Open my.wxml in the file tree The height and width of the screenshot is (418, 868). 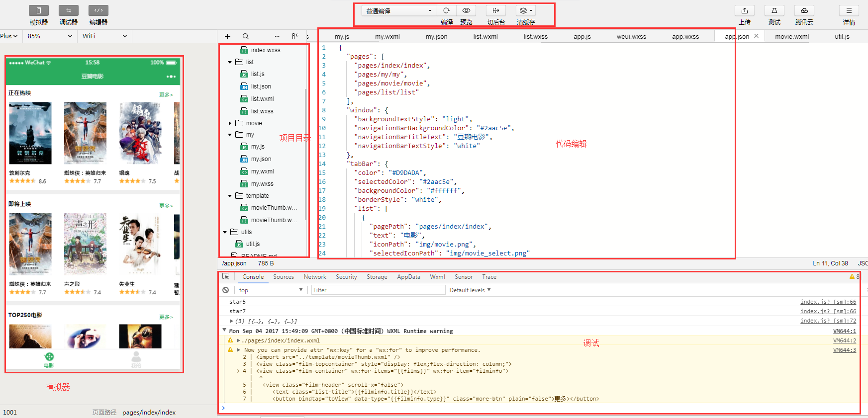coord(262,171)
